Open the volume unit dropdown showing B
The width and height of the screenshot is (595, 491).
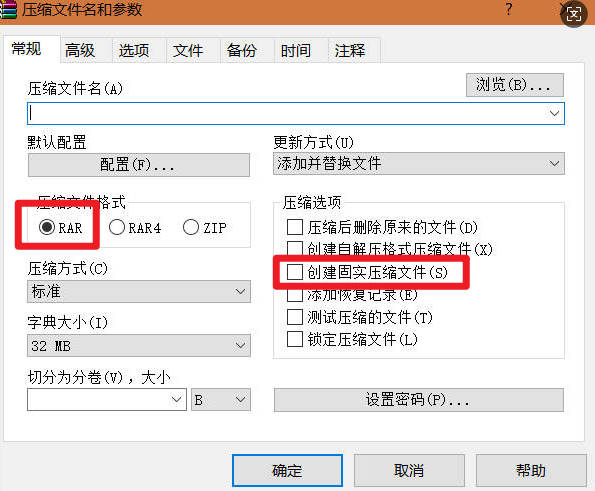point(221,400)
